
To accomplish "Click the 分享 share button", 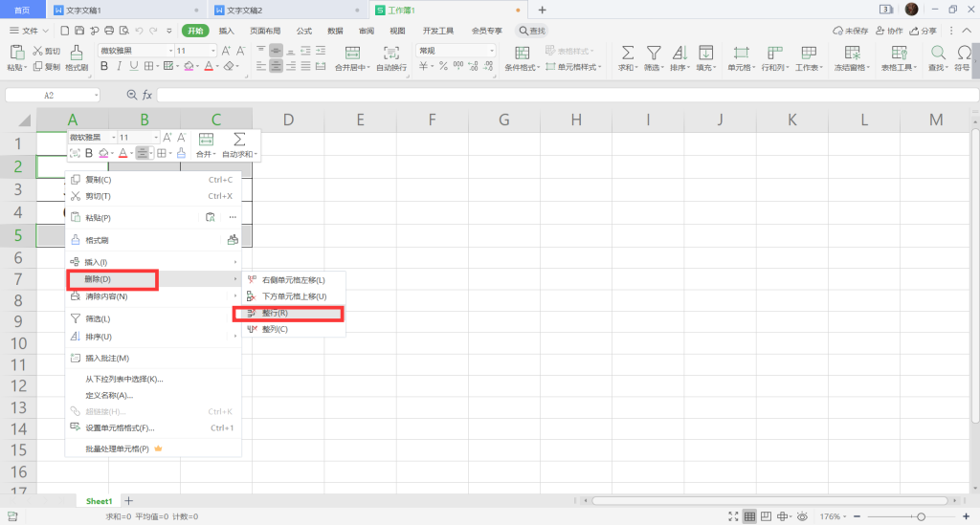I will pyautogui.click(x=924, y=31).
